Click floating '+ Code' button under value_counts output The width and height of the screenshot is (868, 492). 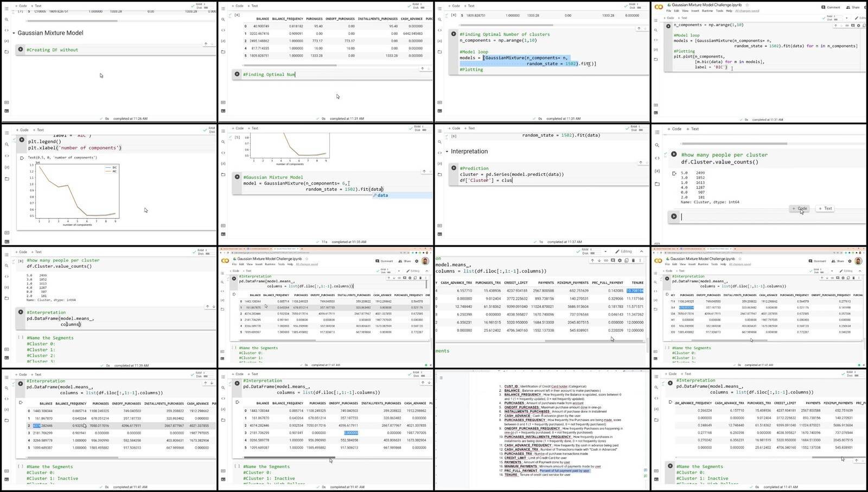(x=800, y=209)
